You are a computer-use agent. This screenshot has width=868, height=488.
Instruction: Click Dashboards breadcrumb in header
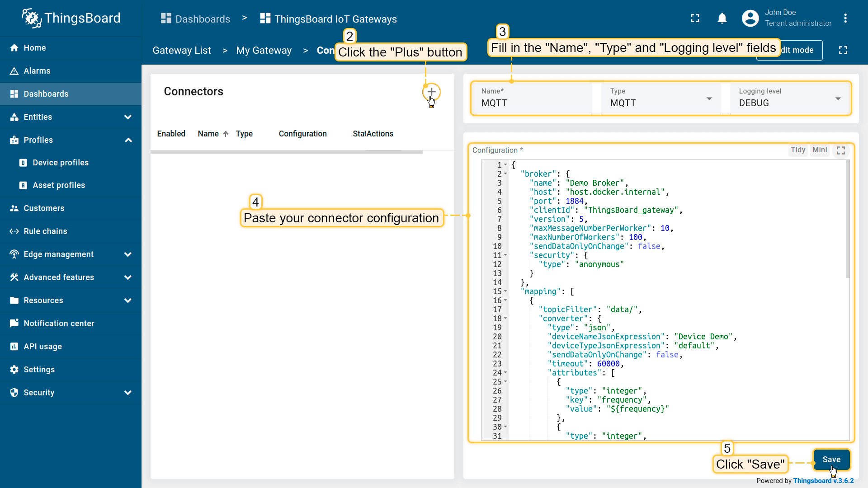[195, 19]
